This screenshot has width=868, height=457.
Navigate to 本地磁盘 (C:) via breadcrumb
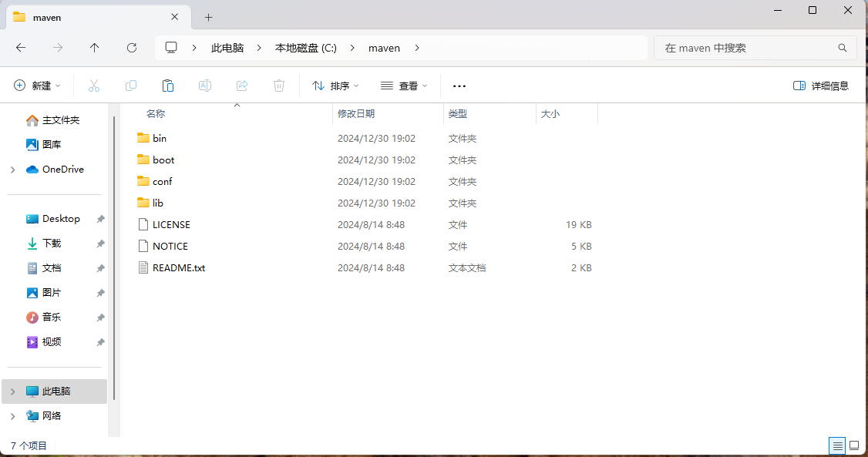coord(305,48)
